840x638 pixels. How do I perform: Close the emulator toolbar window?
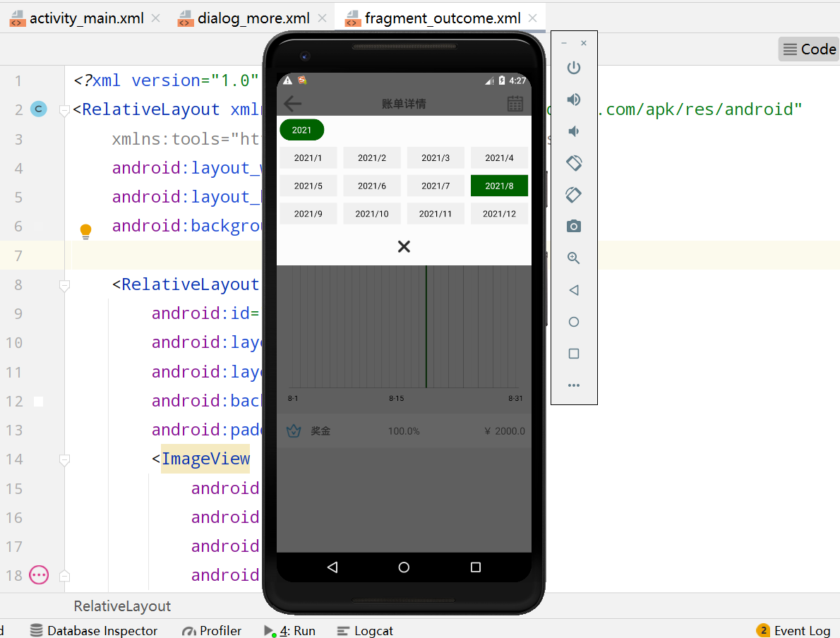tap(584, 43)
